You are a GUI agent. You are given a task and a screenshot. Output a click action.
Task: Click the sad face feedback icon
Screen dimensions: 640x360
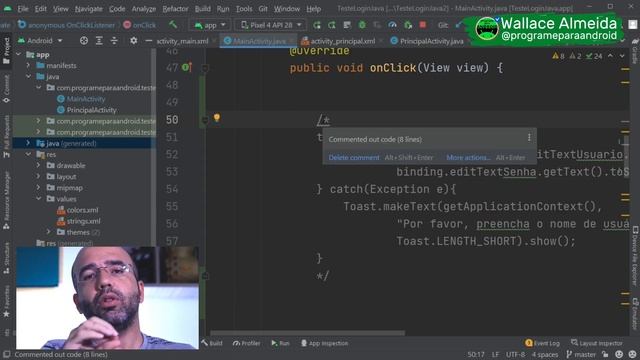tap(633, 354)
